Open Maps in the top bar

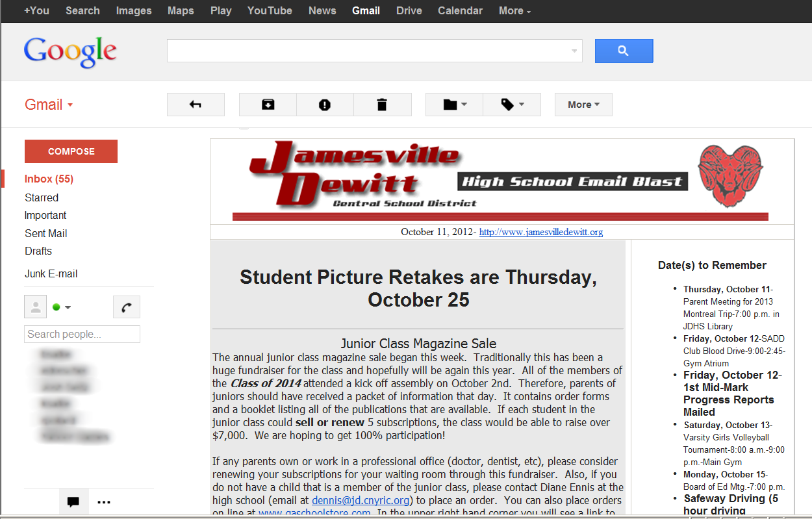[181, 10]
